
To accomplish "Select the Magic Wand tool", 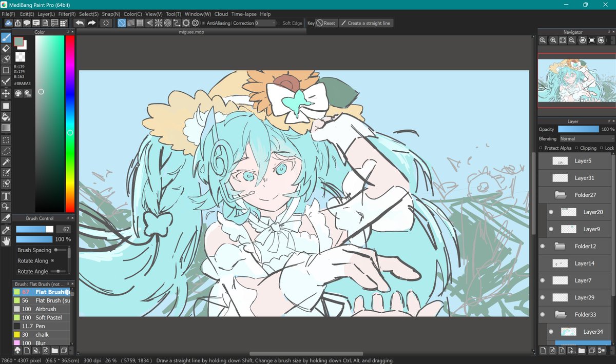I will click(x=6, y=162).
